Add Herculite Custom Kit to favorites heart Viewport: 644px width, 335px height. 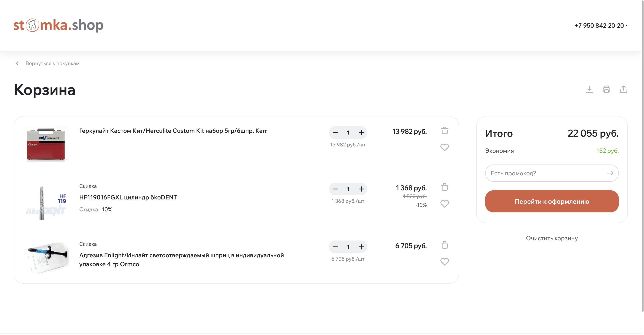pos(444,147)
